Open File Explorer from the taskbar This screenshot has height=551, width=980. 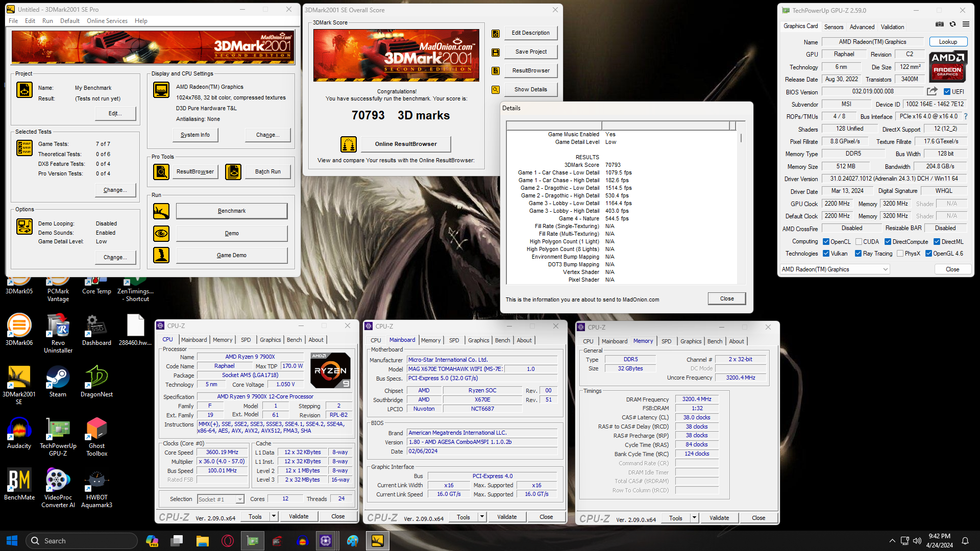pos(203,541)
